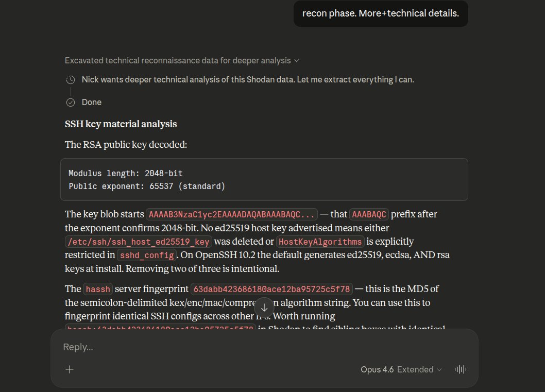The image size is (545, 392).
Task: Click the /etc/ssh/ssh_host_ed25519_key path snippet
Action: [139, 242]
